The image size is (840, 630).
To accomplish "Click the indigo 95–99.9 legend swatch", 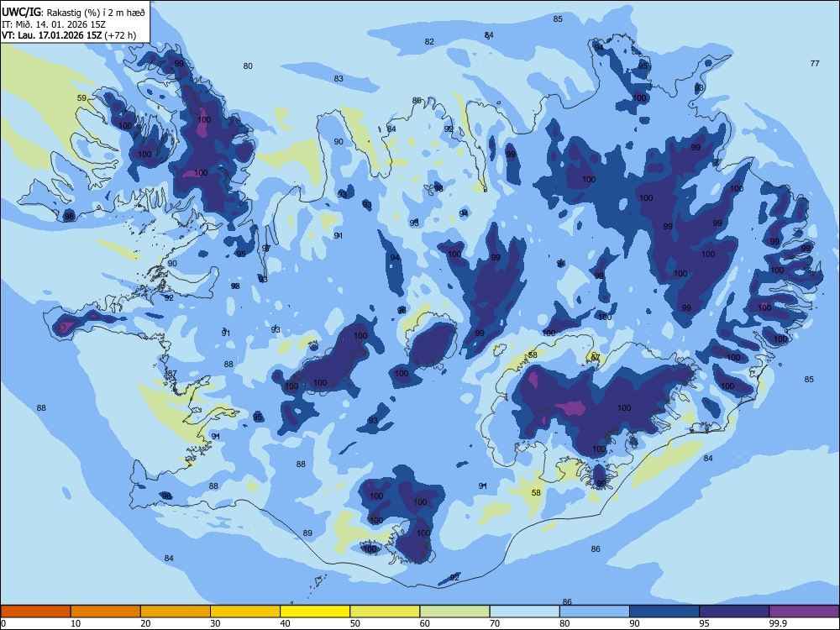I will [734, 612].
